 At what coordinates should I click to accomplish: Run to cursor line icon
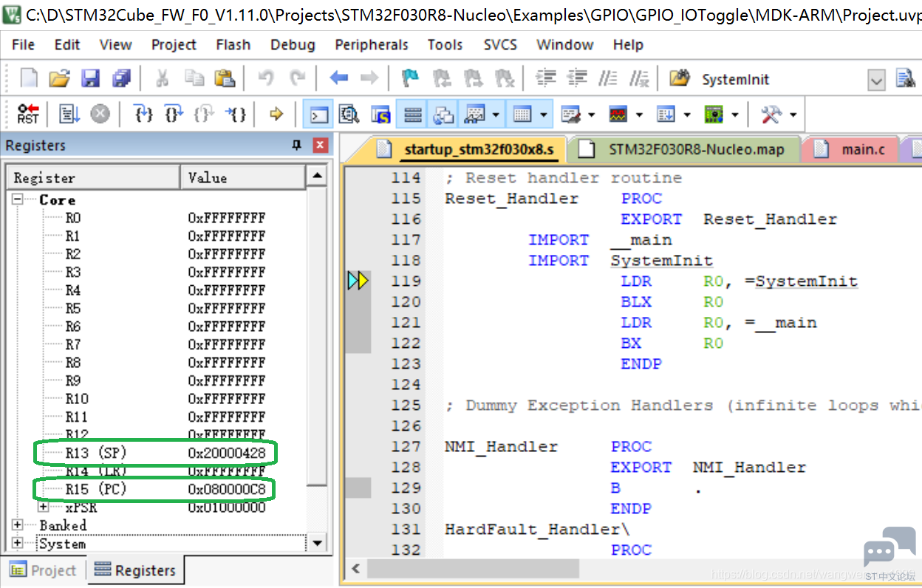236,114
